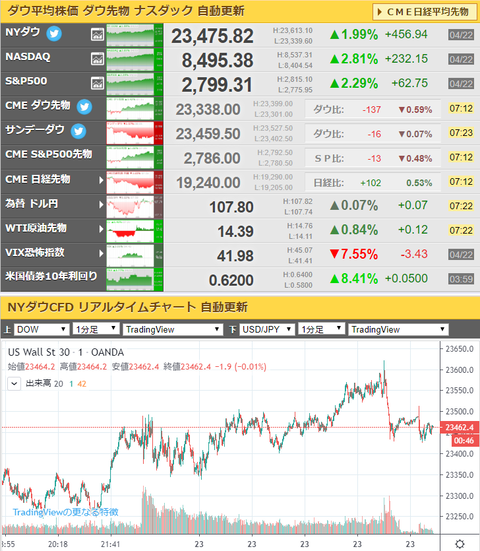This screenshot has height=551, width=480.
Task: Click the Twitter icon next to NYダウ
Action: click(x=54, y=34)
